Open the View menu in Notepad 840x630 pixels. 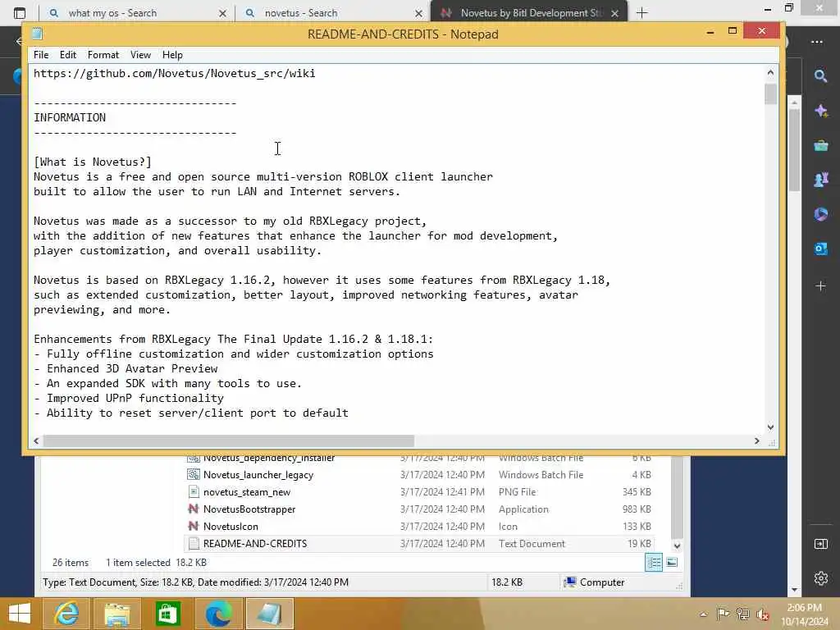pos(140,55)
